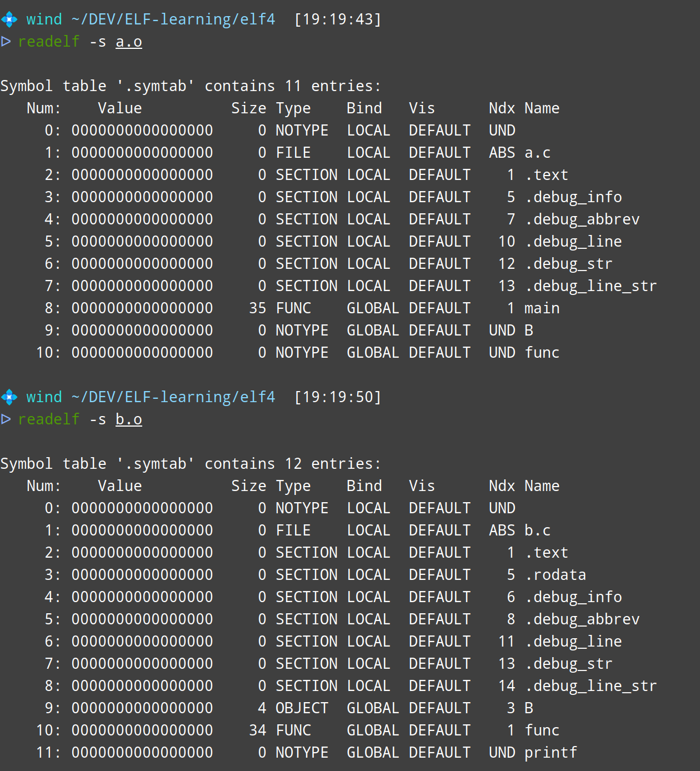
Task: Click the diamond prompt icon above the b.o command
Action: pos(9,397)
